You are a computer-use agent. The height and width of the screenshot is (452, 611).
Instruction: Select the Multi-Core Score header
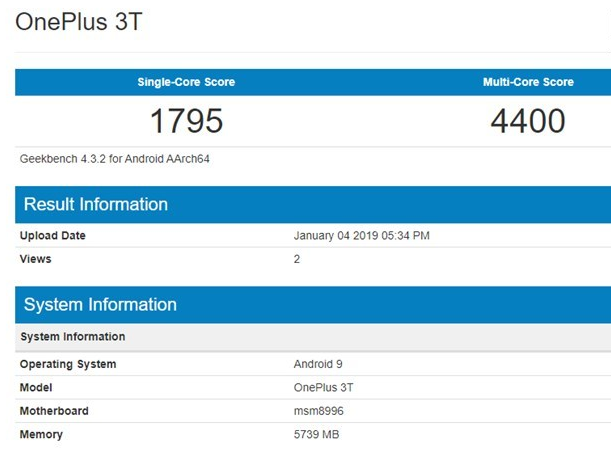click(x=528, y=82)
